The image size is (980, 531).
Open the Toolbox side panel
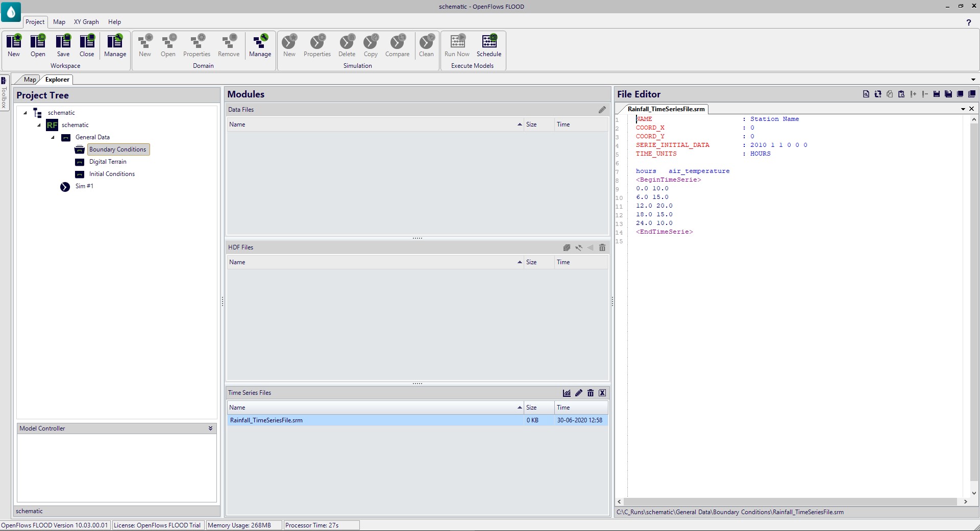(x=4, y=93)
